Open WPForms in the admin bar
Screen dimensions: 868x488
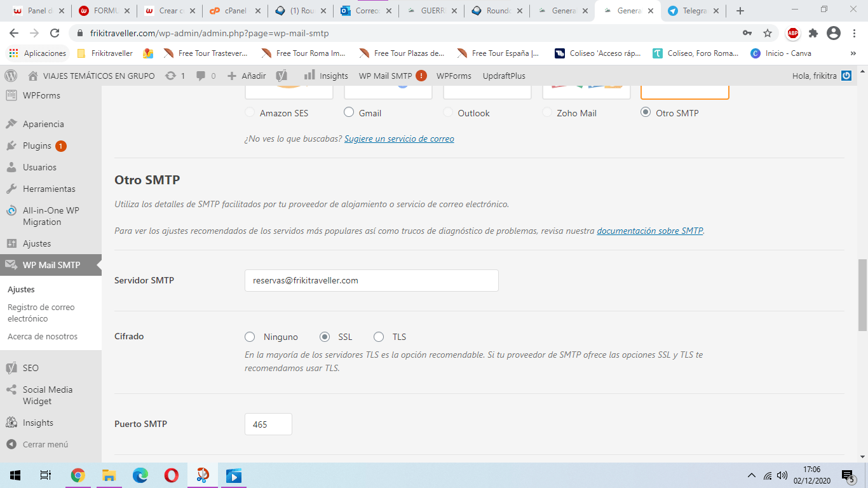(454, 76)
